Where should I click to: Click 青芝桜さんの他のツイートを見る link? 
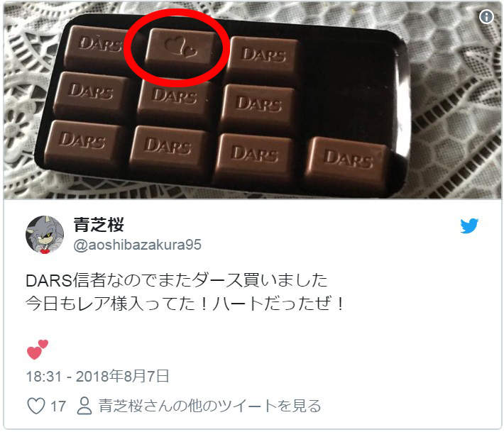point(209,406)
